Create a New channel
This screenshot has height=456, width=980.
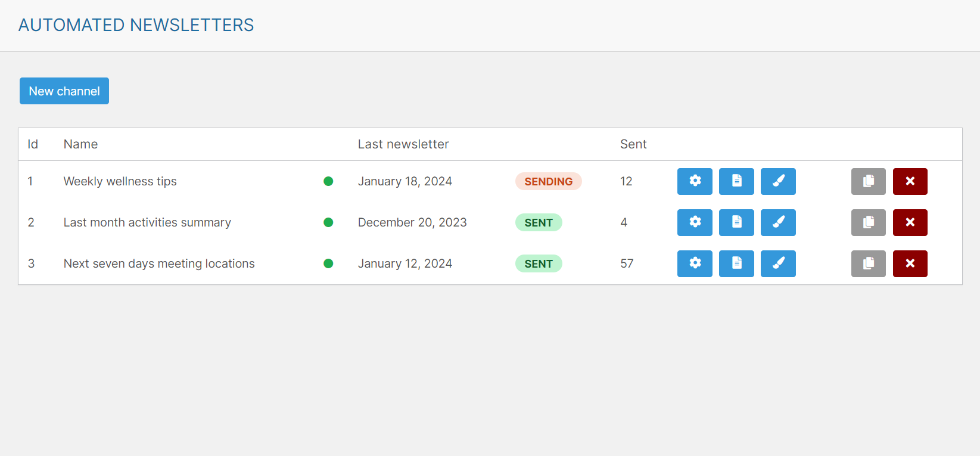[64, 91]
